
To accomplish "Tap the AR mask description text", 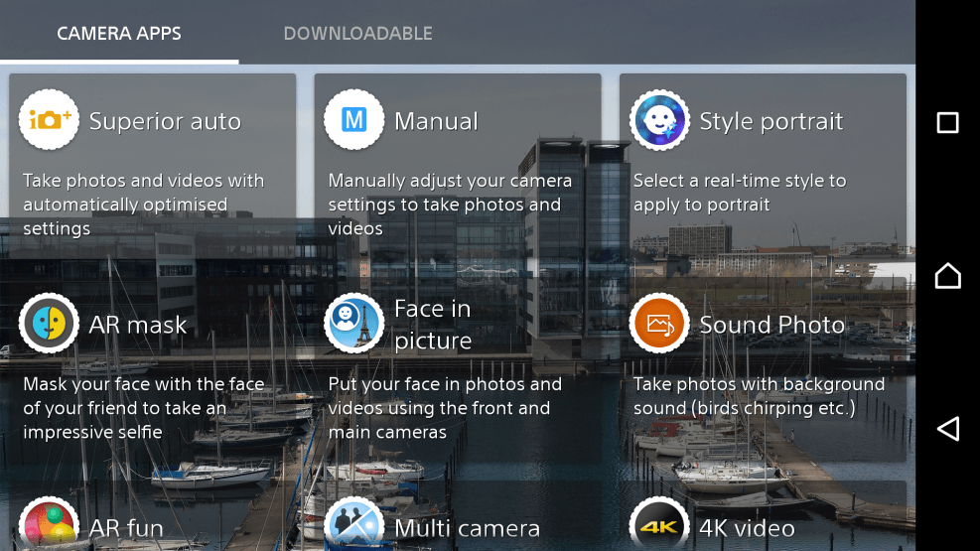I will click(144, 408).
